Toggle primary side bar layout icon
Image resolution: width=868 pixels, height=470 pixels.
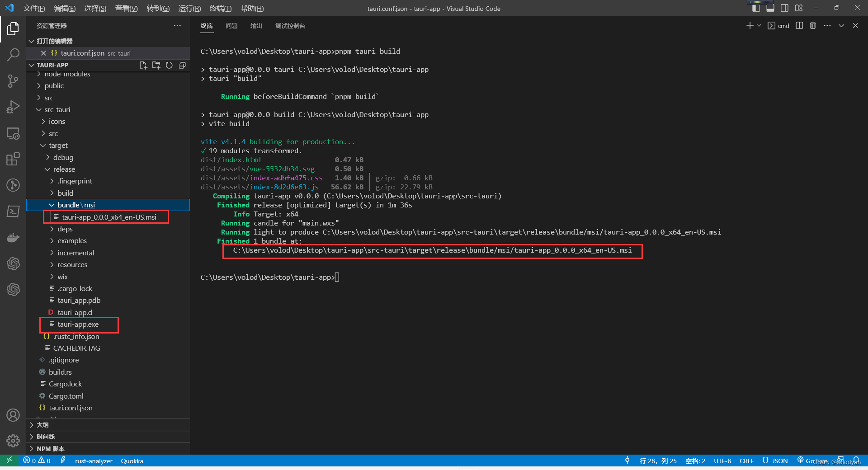pyautogui.click(x=756, y=8)
